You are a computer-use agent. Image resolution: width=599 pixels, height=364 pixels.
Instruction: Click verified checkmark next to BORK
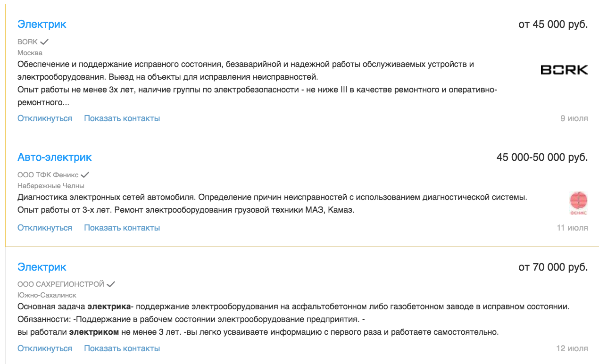coord(44,42)
